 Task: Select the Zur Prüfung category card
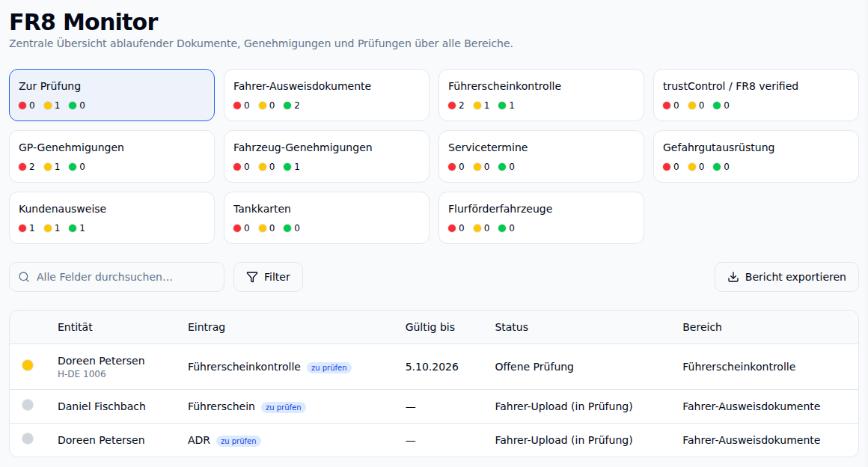tap(111, 95)
